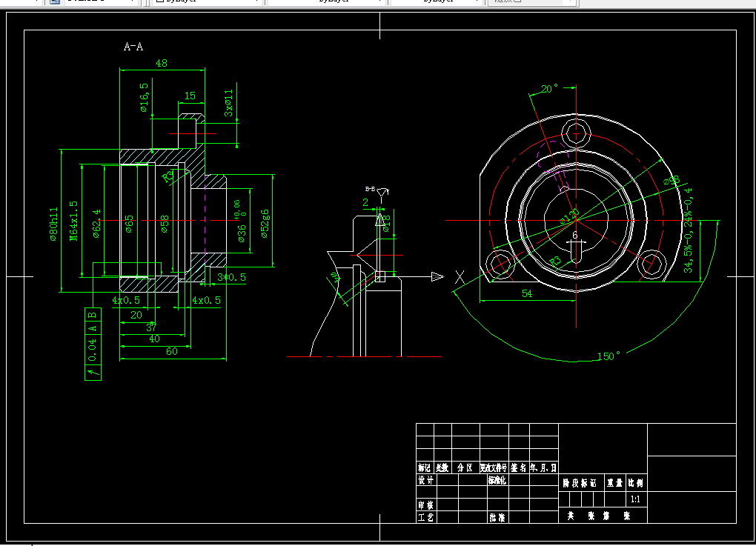Select the 年.月.日 column header
Image resolution: width=756 pixels, height=546 pixels.
pyautogui.click(x=544, y=468)
